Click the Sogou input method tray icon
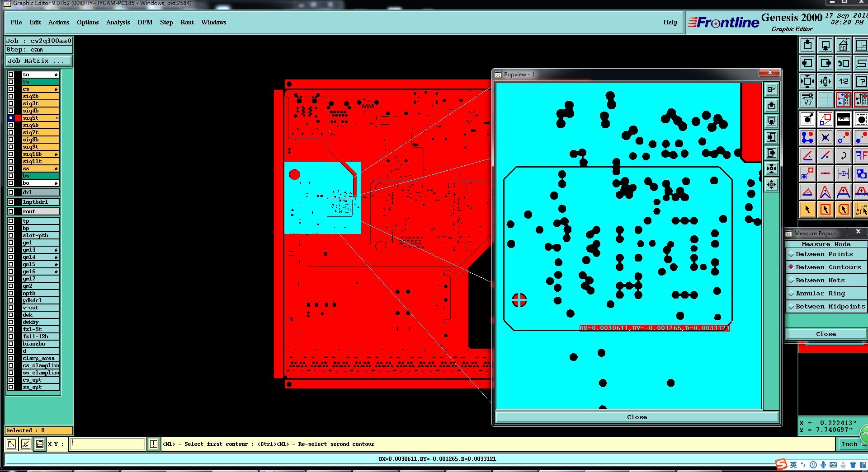Viewport: 868px width, 472px height. click(781, 465)
